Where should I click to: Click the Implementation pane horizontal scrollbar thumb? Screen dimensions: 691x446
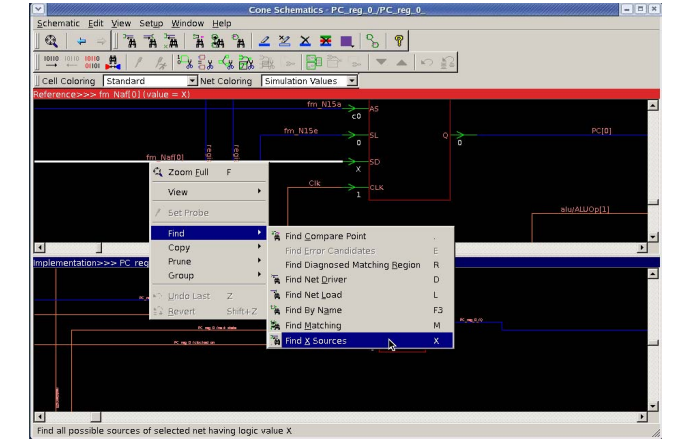[96, 416]
